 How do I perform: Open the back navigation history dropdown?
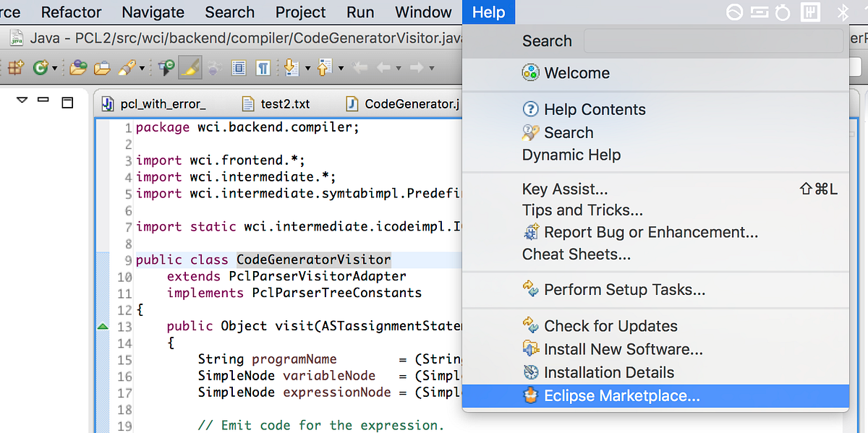tap(398, 67)
